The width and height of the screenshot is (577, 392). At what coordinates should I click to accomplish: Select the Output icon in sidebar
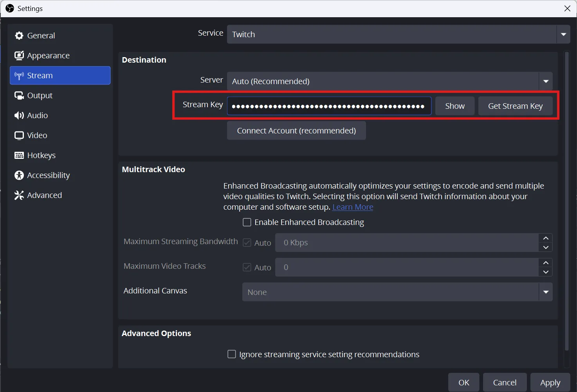pos(19,95)
